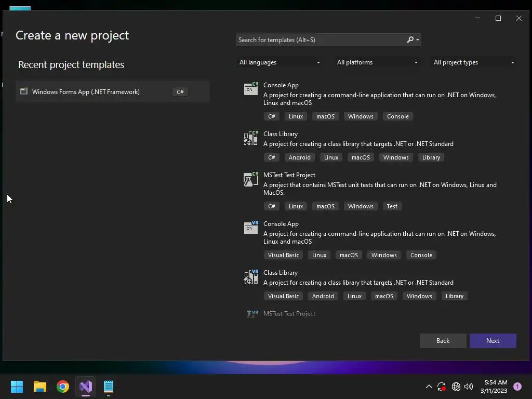This screenshot has width=532, height=399.
Task: Select the C# Console App title
Action: click(281, 85)
